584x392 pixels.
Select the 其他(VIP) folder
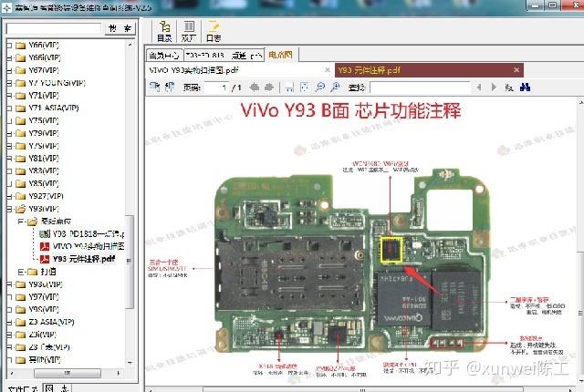(x=45, y=360)
